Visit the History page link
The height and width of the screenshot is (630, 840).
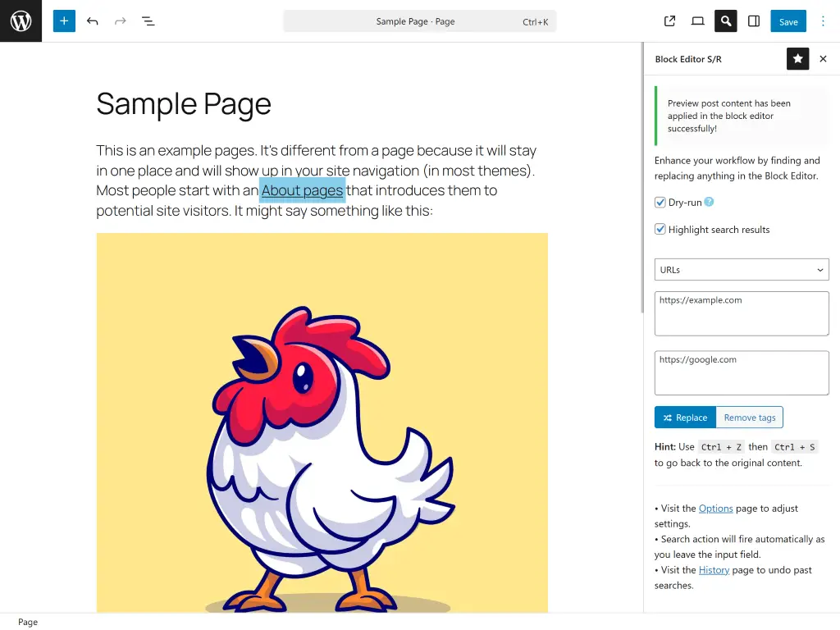coord(714,569)
